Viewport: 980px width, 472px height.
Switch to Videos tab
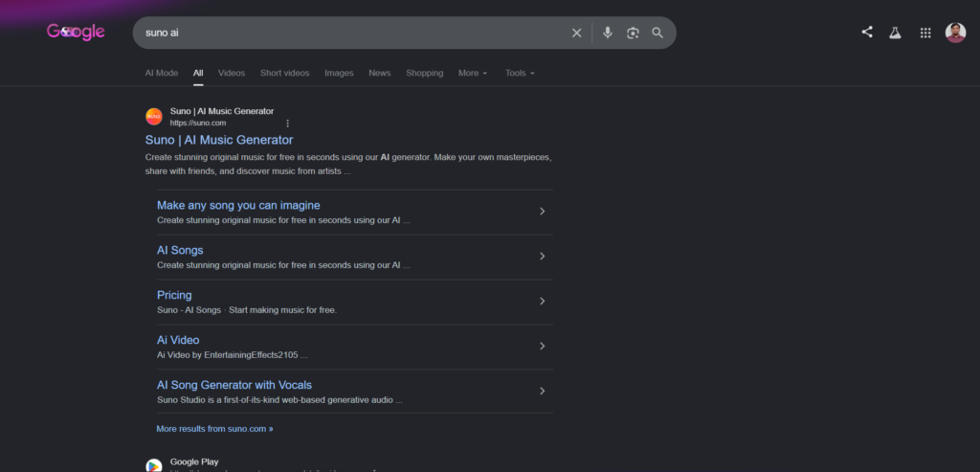232,73
